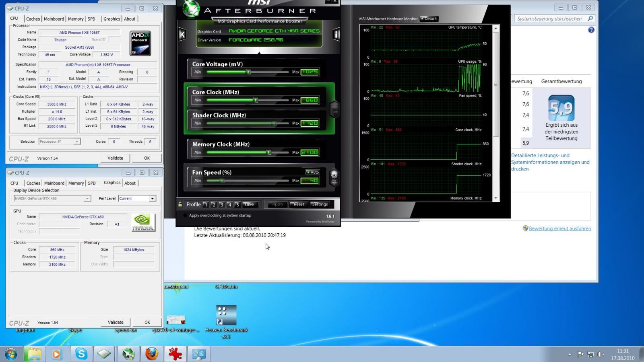Click the MSI Afterburner taskbar icon
Image resolution: width=644 pixels, height=362 pixels.
128,354
